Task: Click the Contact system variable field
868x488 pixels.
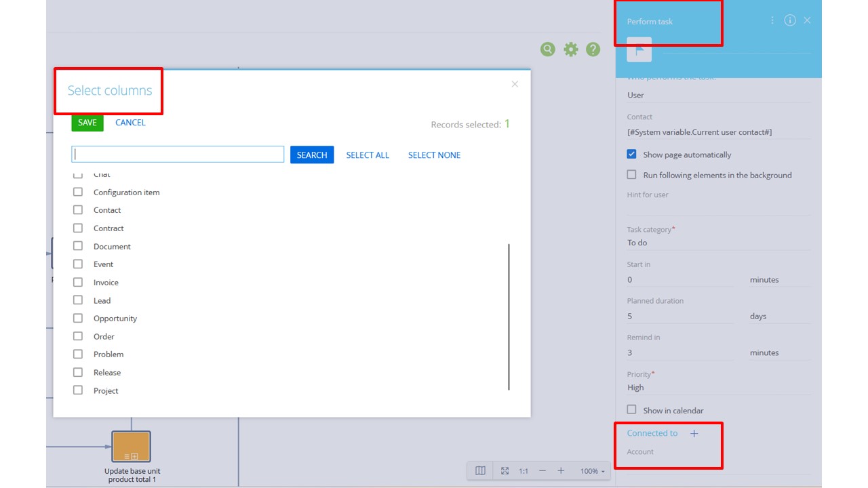Action: tap(719, 132)
